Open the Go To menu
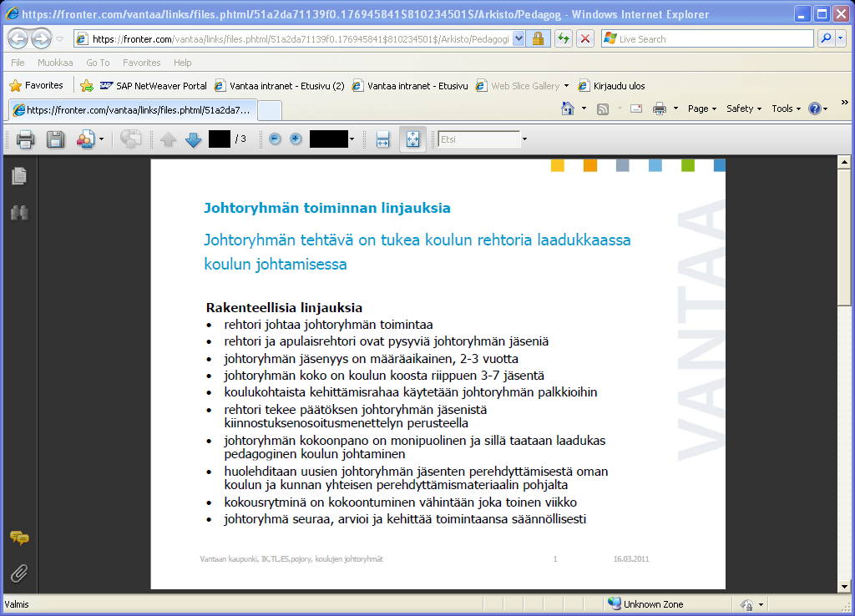Screen dimensions: 855x616 click(x=98, y=63)
